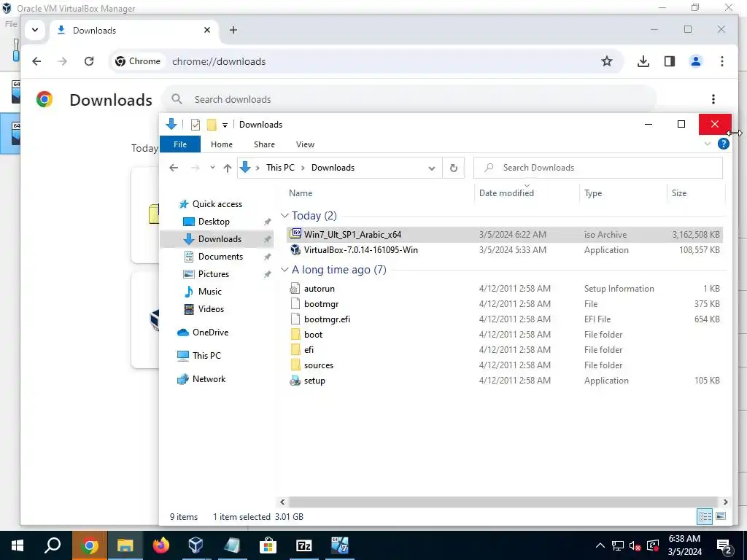Click the Search Downloads input field
This screenshot has width=747, height=560.
[598, 168]
